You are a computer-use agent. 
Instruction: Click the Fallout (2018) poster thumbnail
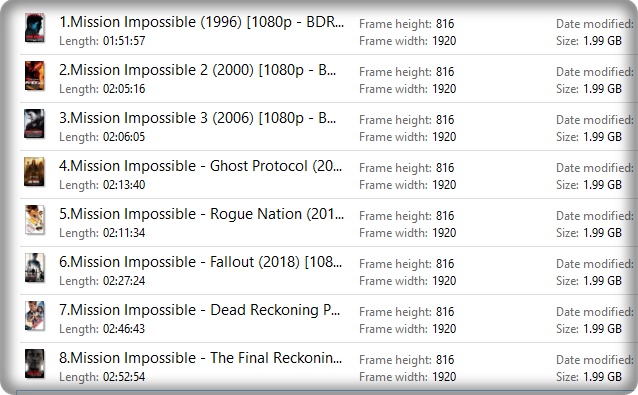coord(35,268)
